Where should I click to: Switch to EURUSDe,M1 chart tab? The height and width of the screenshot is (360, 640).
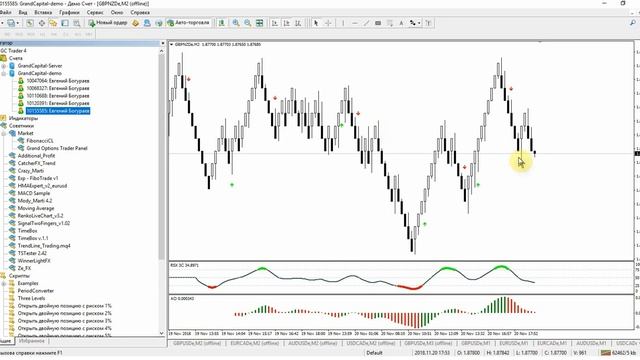(x=513, y=343)
